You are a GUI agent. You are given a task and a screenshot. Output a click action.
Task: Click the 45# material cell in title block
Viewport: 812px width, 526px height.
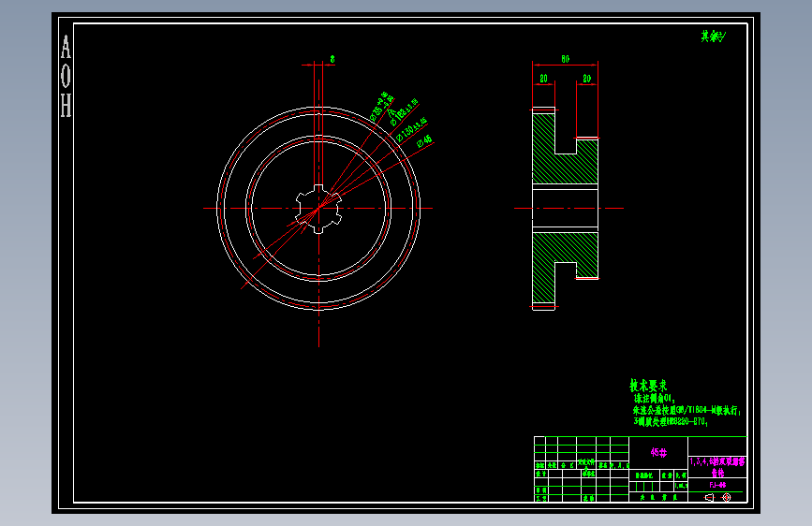pos(658,452)
